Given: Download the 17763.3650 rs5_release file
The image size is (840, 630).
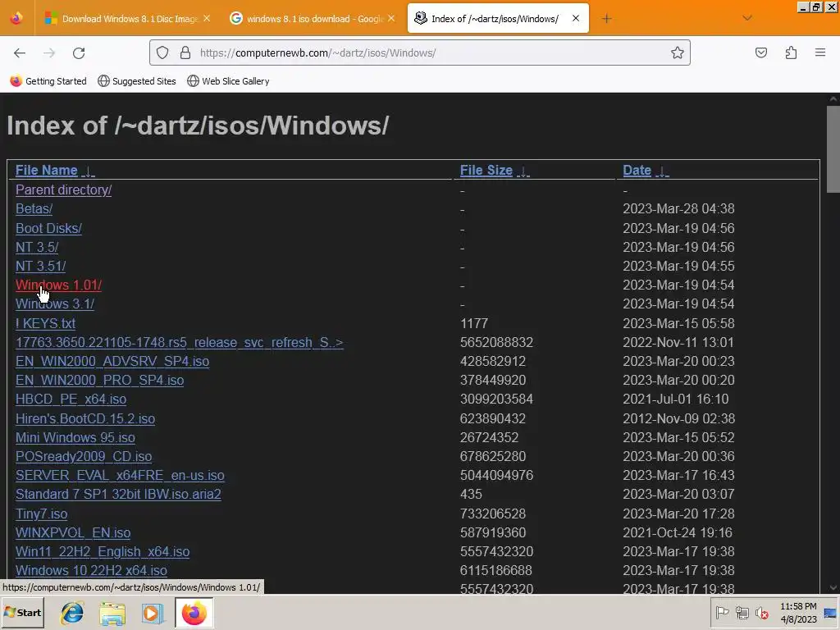Looking at the screenshot, I should 180,342.
